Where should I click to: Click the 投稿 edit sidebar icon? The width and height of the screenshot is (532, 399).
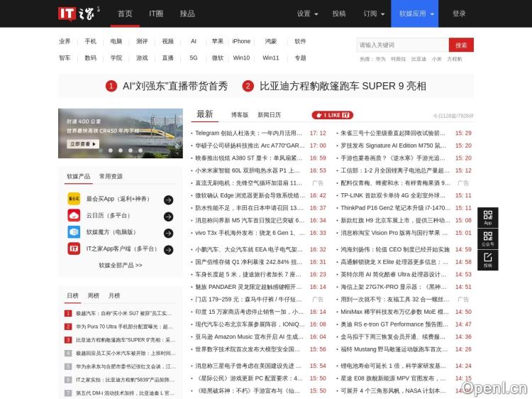pos(488,260)
